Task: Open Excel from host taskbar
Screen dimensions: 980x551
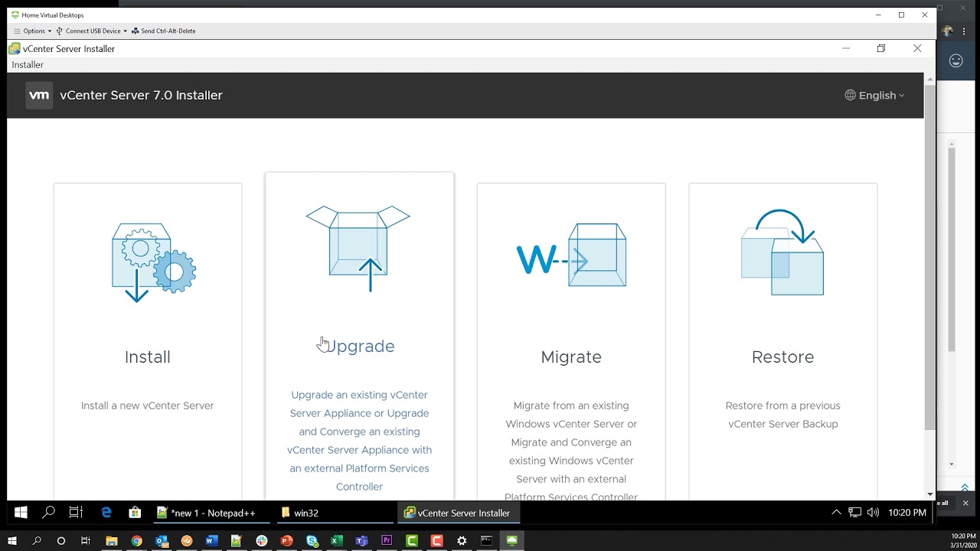Action: (336, 540)
